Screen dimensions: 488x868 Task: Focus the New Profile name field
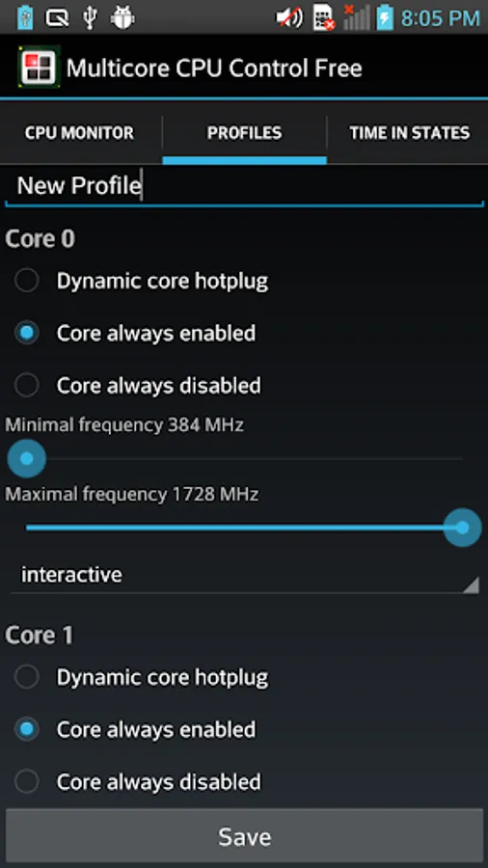[x=244, y=186]
